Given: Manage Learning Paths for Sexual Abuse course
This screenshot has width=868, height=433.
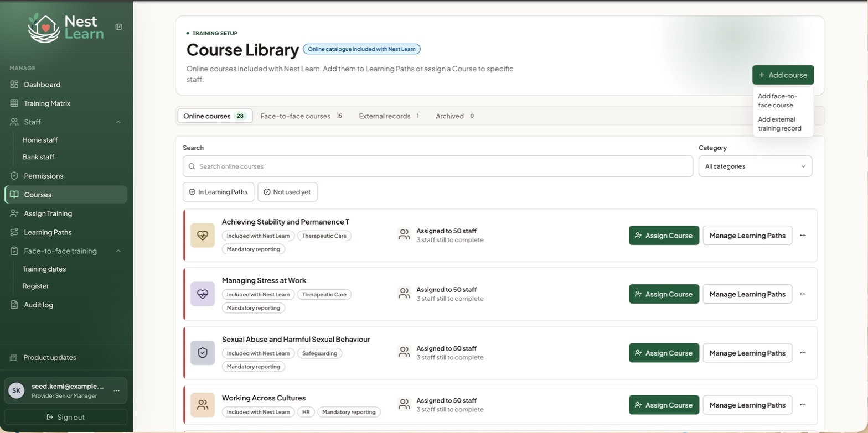Looking at the screenshot, I should click(x=747, y=353).
